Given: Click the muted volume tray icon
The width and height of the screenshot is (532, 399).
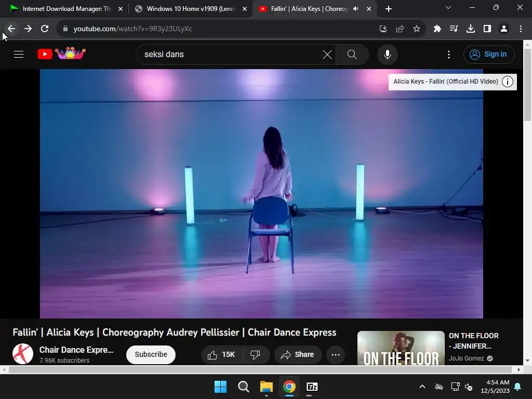Looking at the screenshot, I should tap(469, 387).
